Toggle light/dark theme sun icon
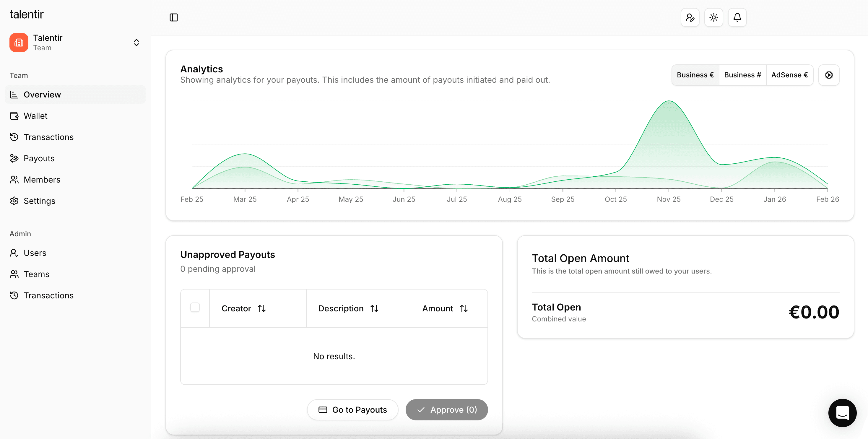 [x=713, y=17]
